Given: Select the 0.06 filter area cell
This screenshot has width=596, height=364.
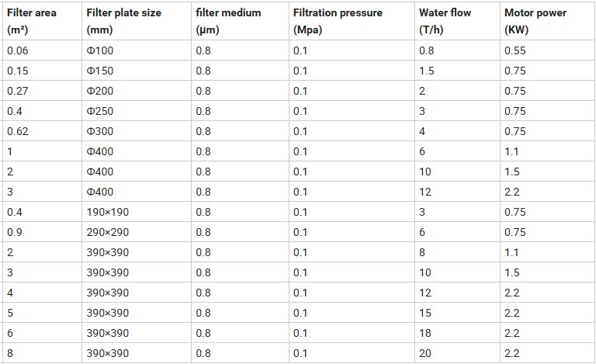Looking at the screenshot, I should click(17, 50).
